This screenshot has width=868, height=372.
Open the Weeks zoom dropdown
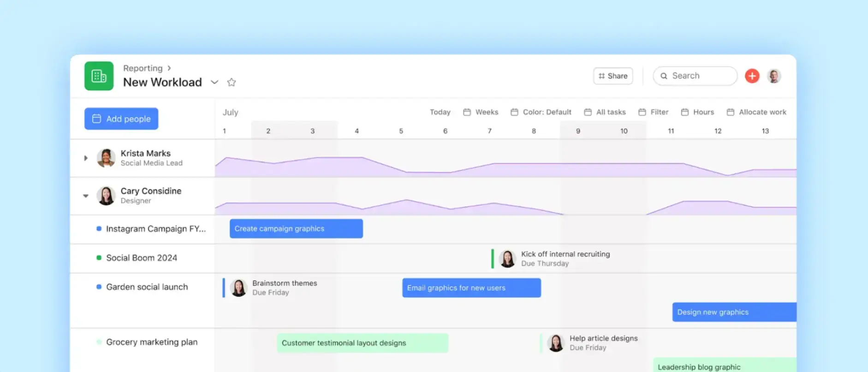(481, 112)
